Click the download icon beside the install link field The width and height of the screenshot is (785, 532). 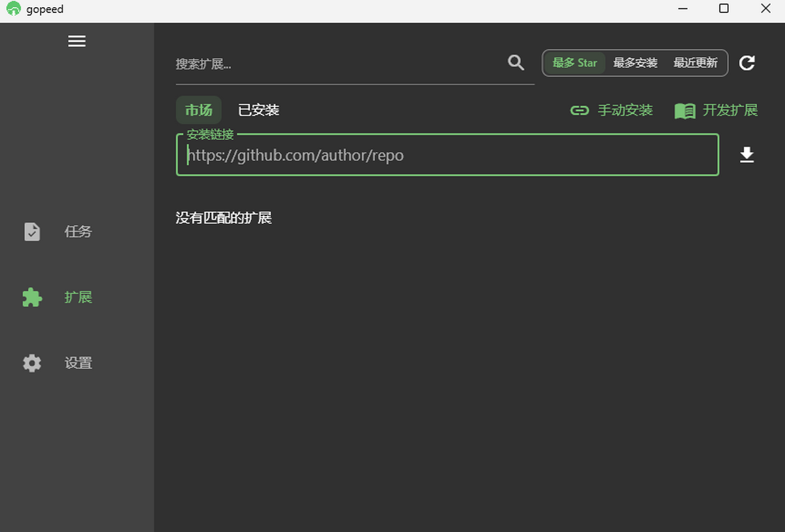click(746, 155)
